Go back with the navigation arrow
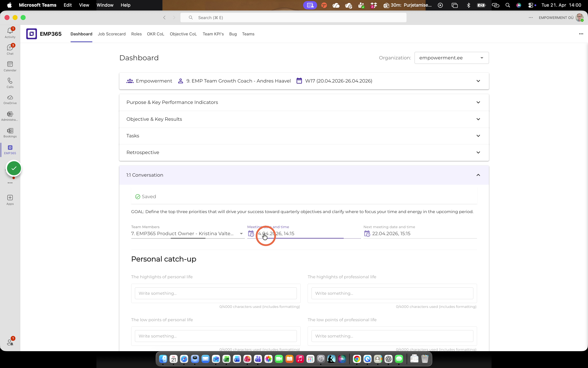The image size is (588, 368). [x=164, y=18]
